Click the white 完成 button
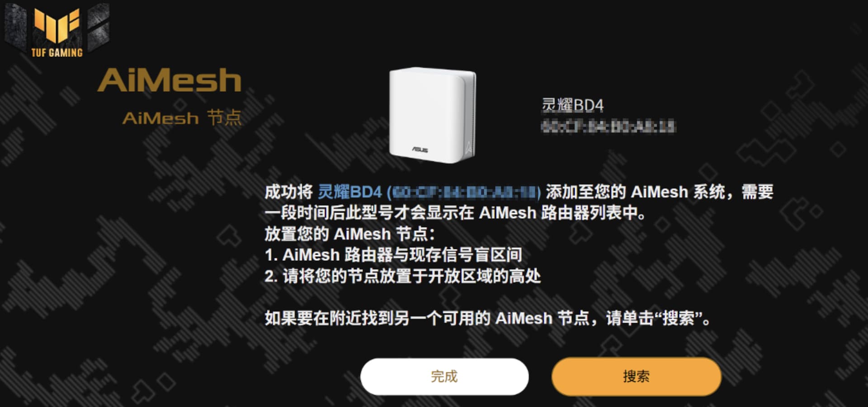868x407 pixels. pos(444,376)
